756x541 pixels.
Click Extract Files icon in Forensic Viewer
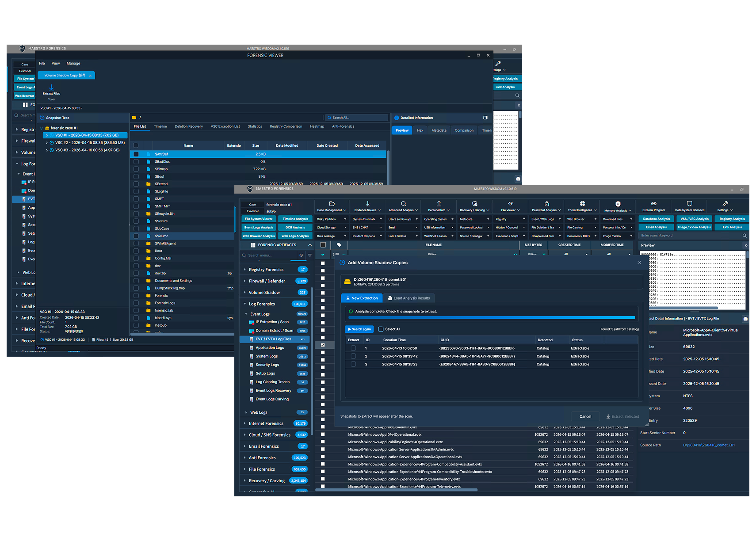tap(51, 88)
